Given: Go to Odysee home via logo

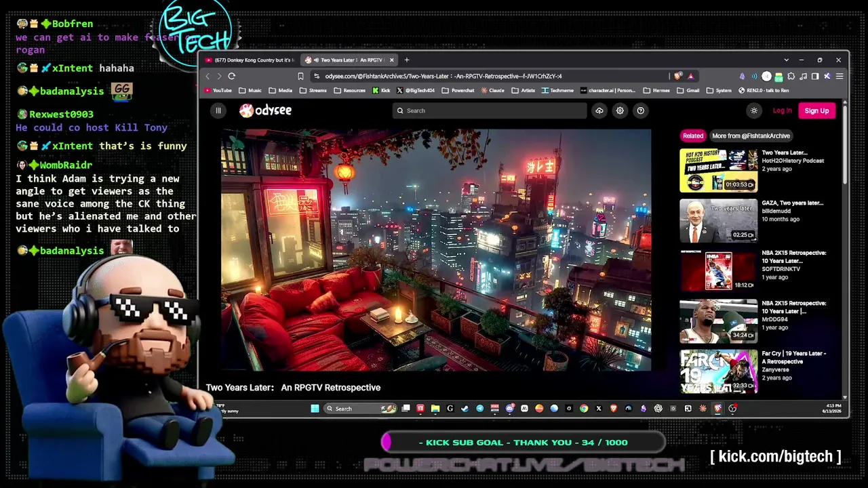Looking at the screenshot, I should (x=265, y=110).
